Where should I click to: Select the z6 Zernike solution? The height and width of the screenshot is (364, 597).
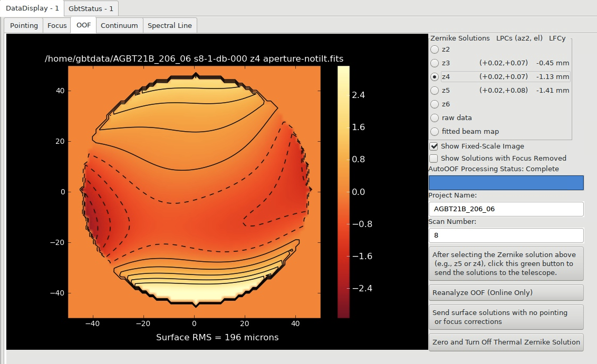point(435,104)
